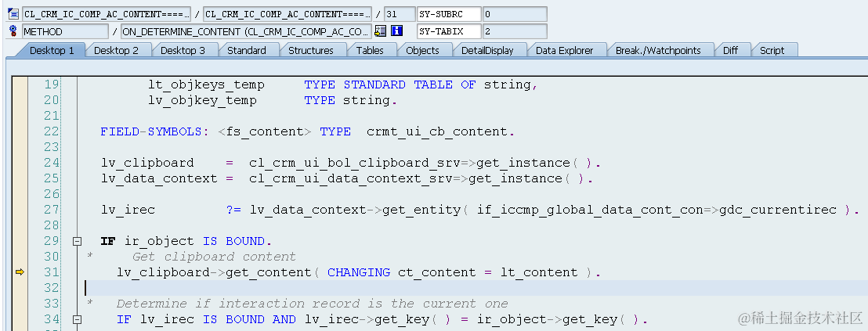Open the Diff tab

coord(730,50)
